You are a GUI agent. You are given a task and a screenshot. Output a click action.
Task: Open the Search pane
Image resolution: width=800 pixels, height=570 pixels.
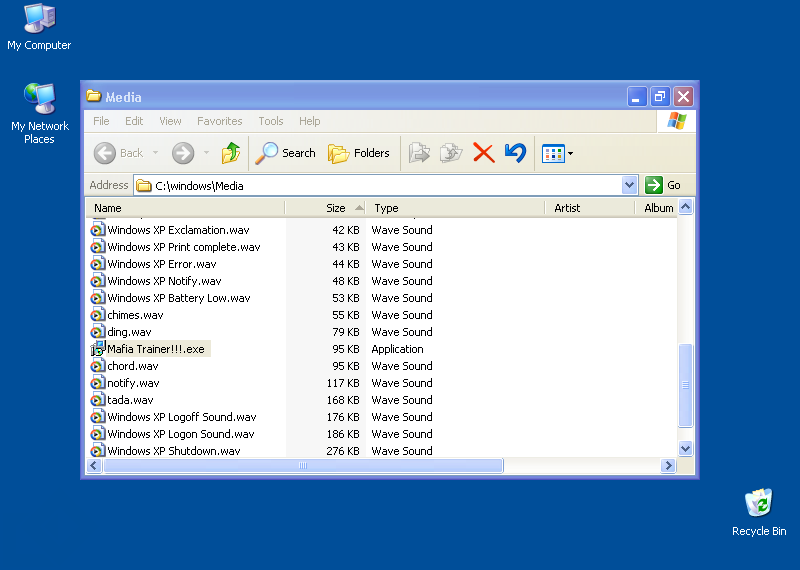(x=286, y=153)
